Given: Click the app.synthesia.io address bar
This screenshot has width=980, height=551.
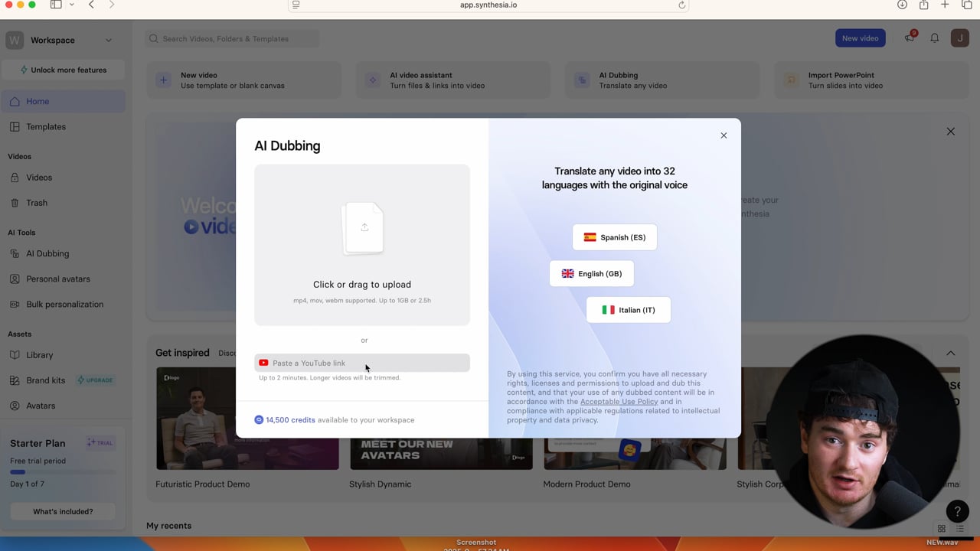Looking at the screenshot, I should [488, 5].
